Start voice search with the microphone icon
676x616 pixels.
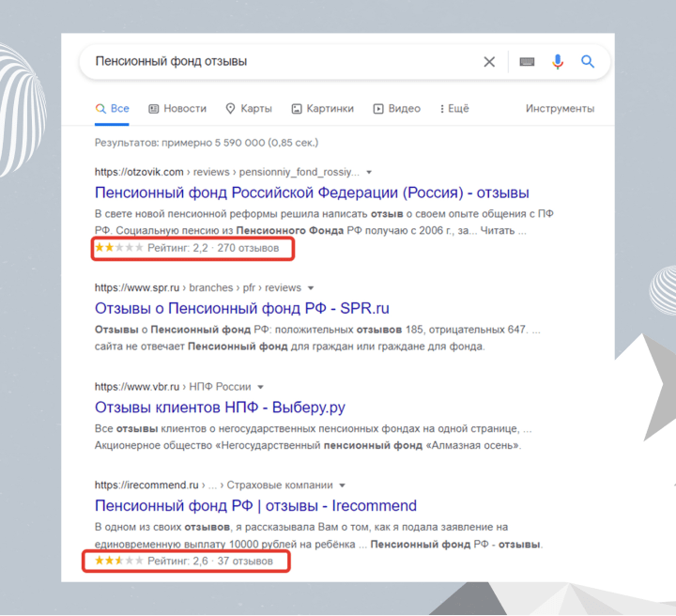558,62
